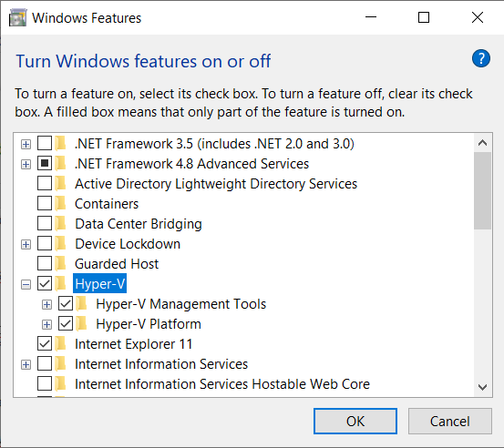Viewport: 504px width, 448px height.
Task: Click the folder icon beside Internet Explorer 11
Action: point(60,343)
